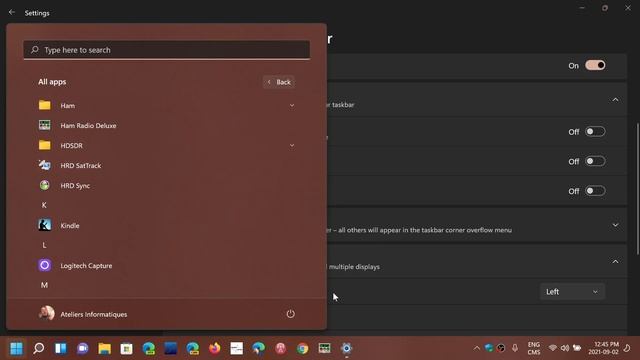The image size is (640, 360).
Task: Click the microphone tray icon
Action: (x=515, y=348)
